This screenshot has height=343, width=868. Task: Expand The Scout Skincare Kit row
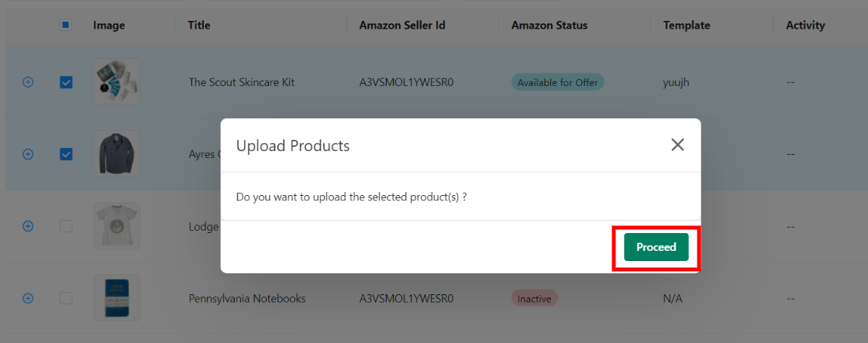28,82
